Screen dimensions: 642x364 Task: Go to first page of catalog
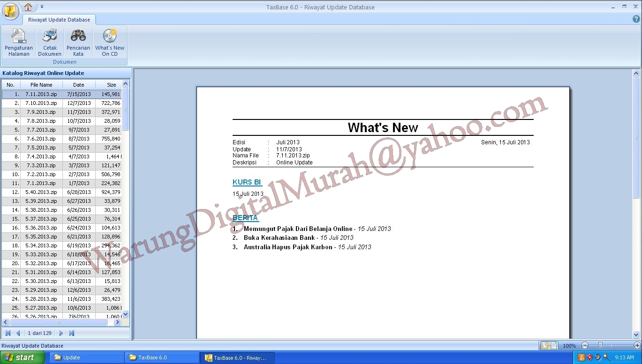[8, 333]
